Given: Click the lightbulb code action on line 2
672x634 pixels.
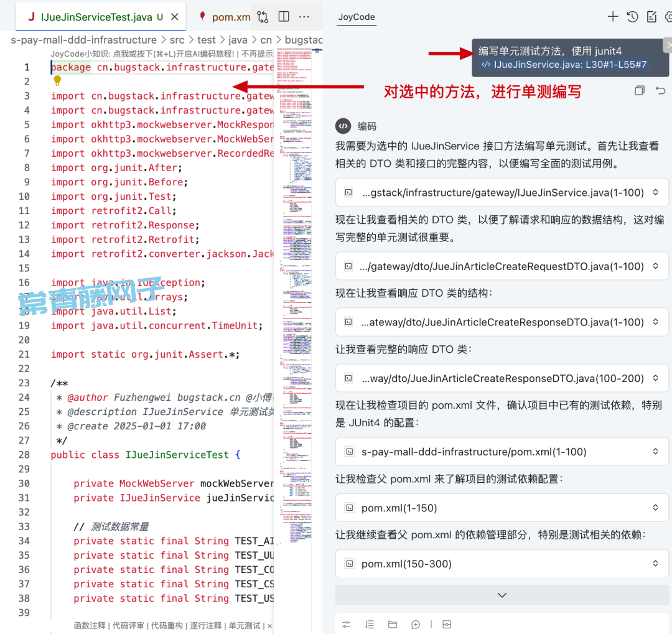Looking at the screenshot, I should coord(57,81).
